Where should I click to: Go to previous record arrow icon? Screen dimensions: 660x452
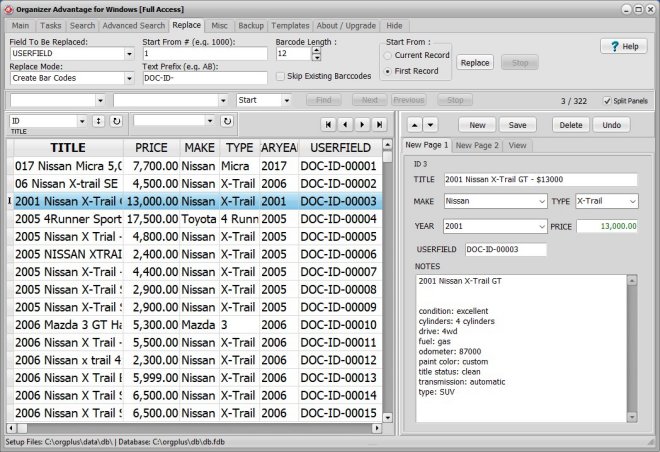pos(345,125)
